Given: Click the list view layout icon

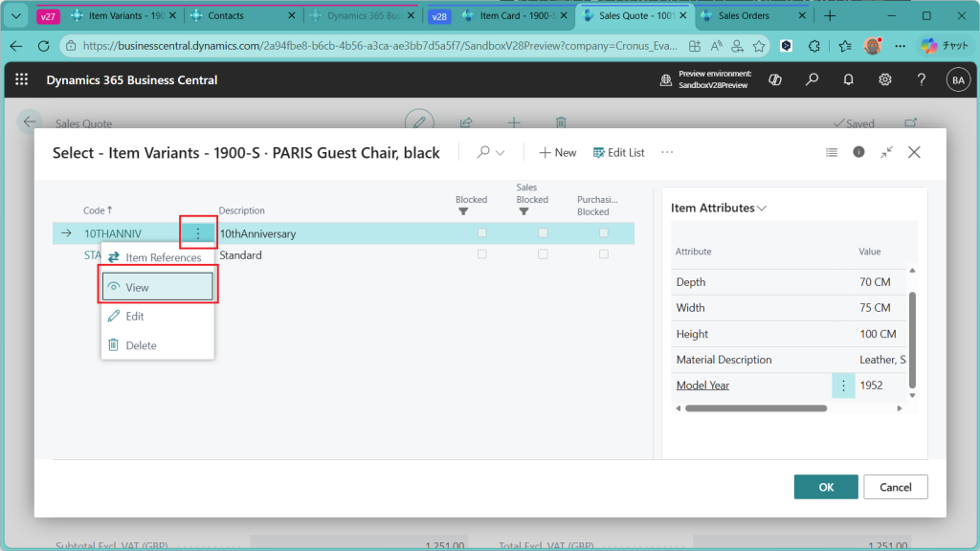Looking at the screenshot, I should tap(832, 152).
